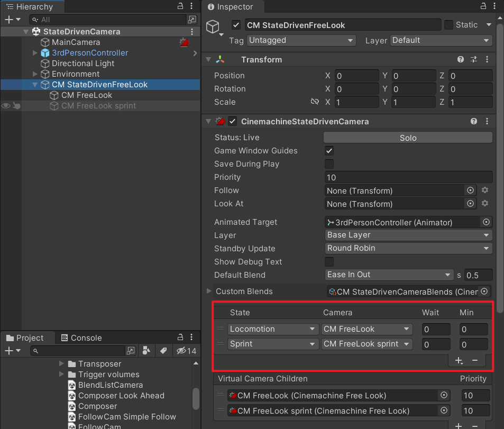Toggle hidden packages visibility in Project
The height and width of the screenshot is (429, 504).
coord(186,351)
